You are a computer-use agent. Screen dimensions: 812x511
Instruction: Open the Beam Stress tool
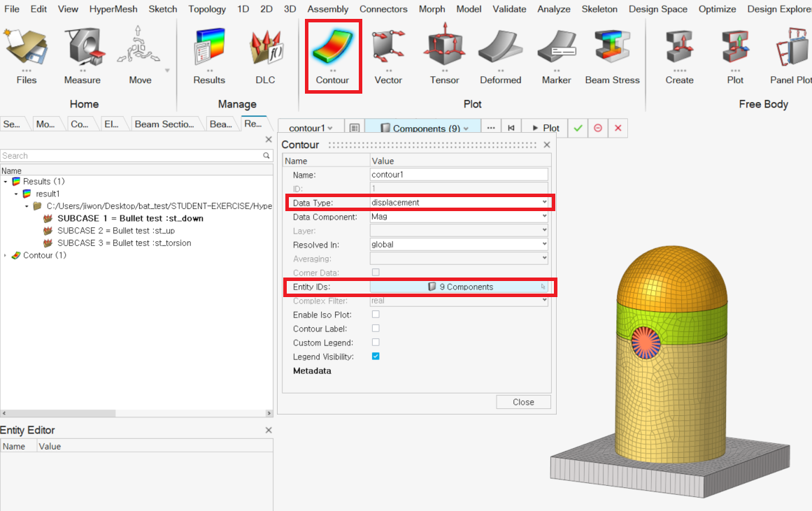point(612,56)
